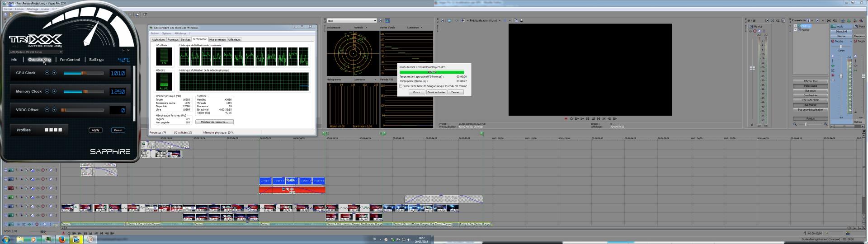The width and height of the screenshot is (868, 244).
Task: Increase GPU Clock with the plus button
Action: (54, 73)
